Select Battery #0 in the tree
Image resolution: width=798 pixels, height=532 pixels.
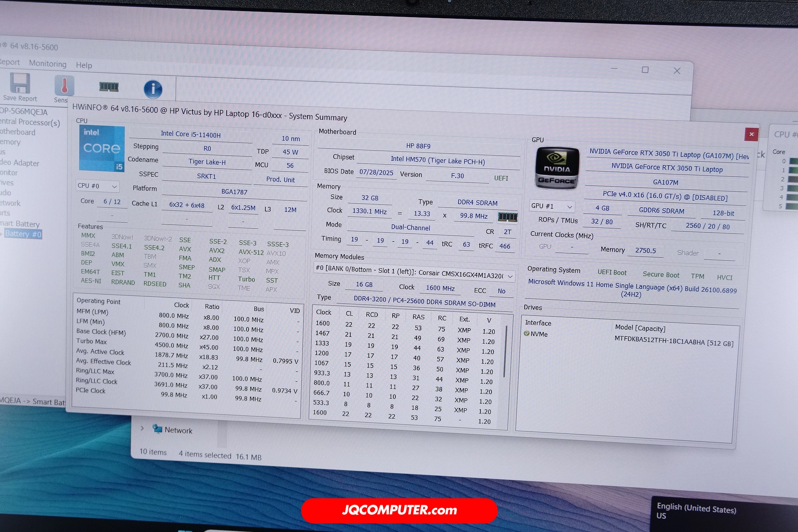click(23, 234)
